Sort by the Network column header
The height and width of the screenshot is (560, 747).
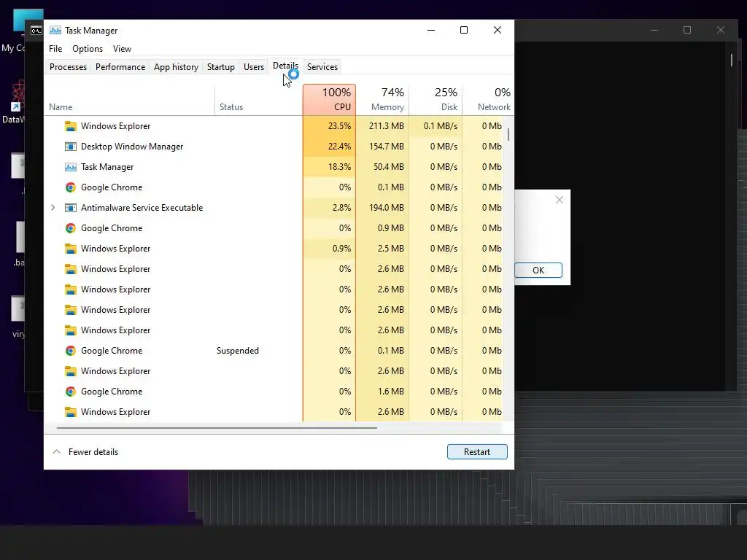pos(488,99)
